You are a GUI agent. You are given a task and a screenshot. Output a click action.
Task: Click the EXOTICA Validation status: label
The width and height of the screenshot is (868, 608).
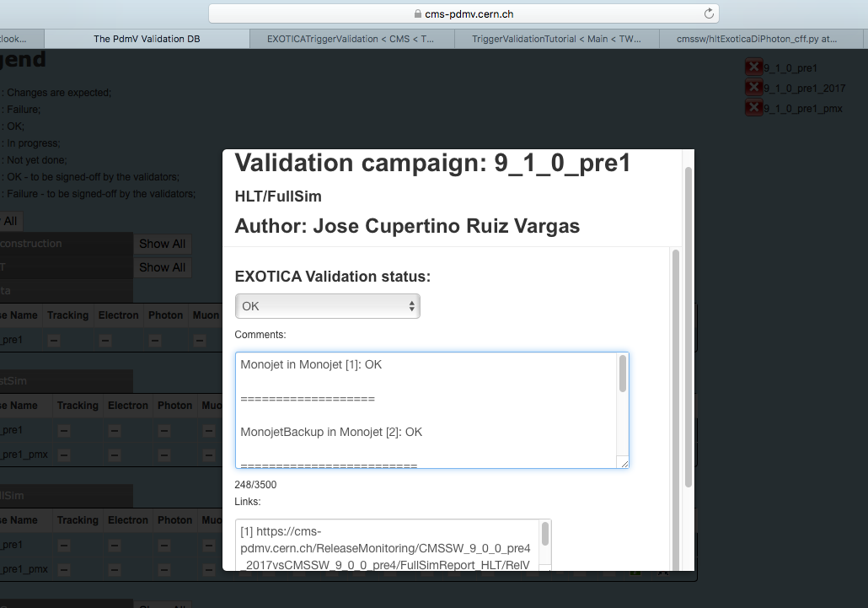coord(332,277)
